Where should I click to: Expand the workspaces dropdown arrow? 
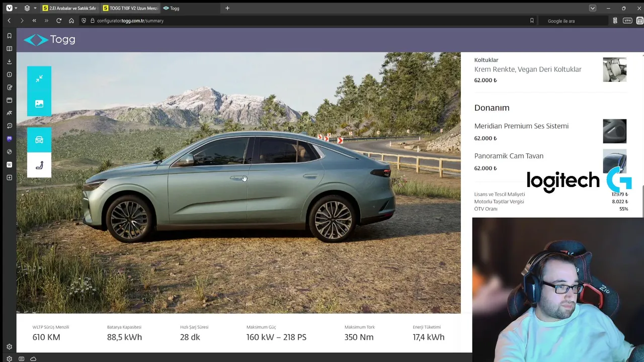click(x=35, y=8)
